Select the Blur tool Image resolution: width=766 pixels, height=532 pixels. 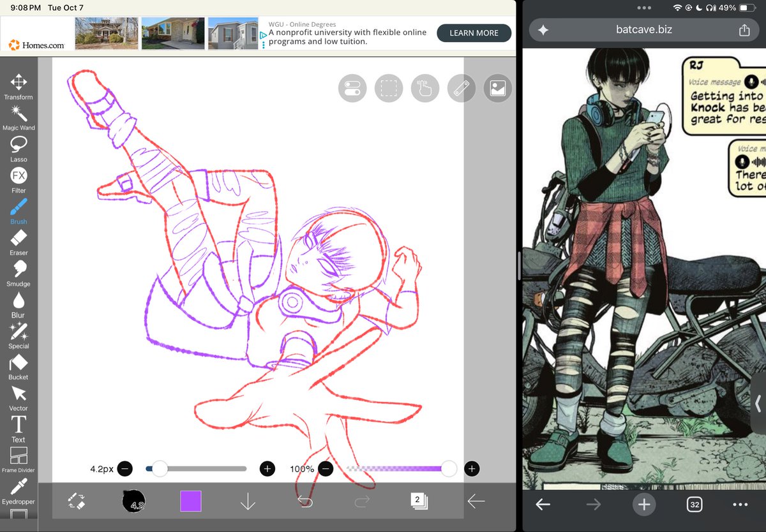coord(19,305)
